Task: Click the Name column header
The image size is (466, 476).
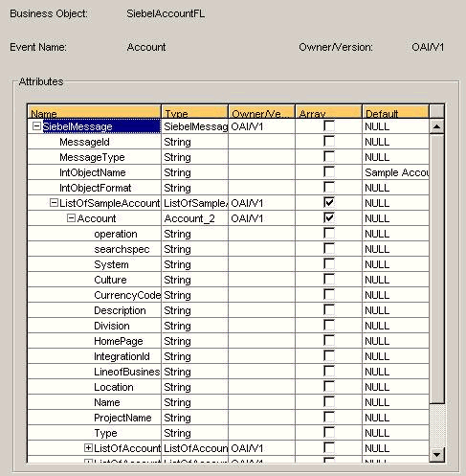Action: coord(95,112)
